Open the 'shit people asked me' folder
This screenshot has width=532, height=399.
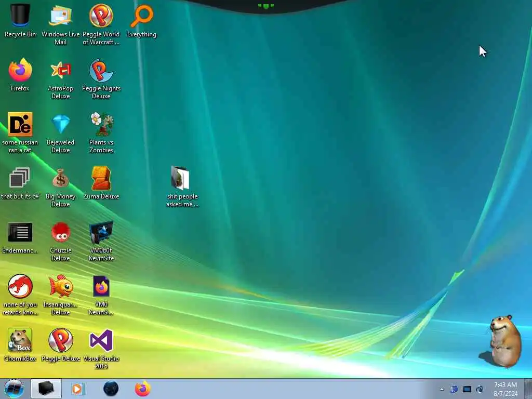coord(182,187)
